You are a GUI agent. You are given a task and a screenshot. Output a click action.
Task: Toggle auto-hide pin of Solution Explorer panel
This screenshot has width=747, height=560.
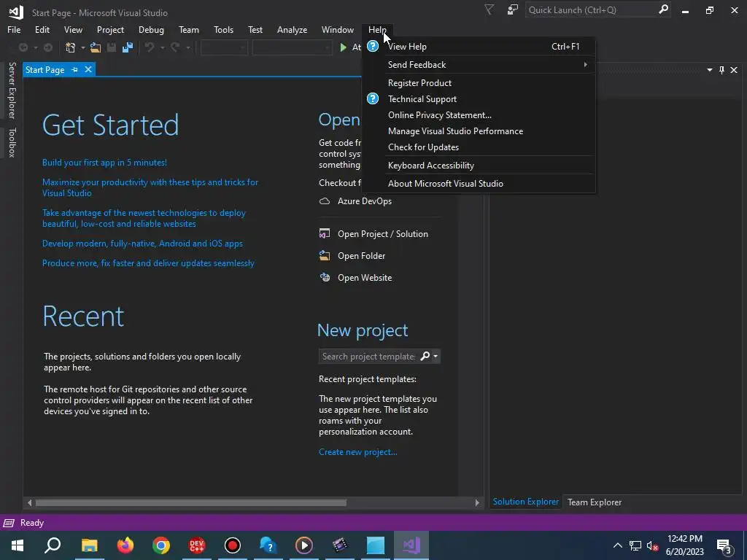click(721, 70)
